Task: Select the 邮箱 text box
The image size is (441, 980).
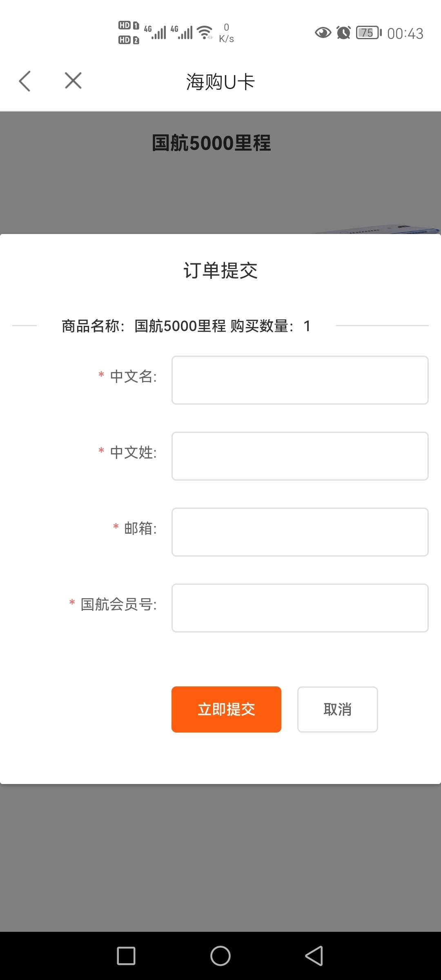Action: [x=300, y=532]
